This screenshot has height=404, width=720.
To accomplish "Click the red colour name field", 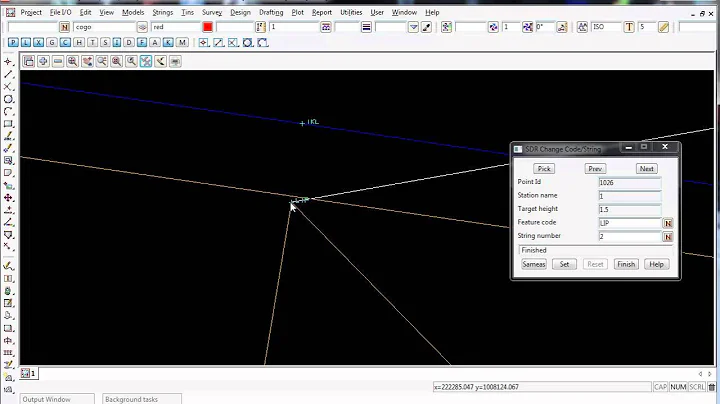I will (x=176, y=27).
